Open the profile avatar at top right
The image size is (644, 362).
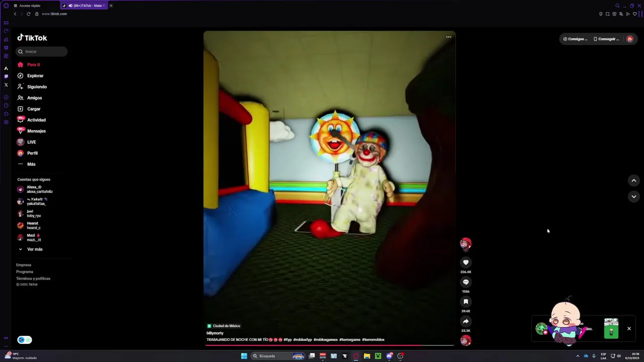point(629,39)
